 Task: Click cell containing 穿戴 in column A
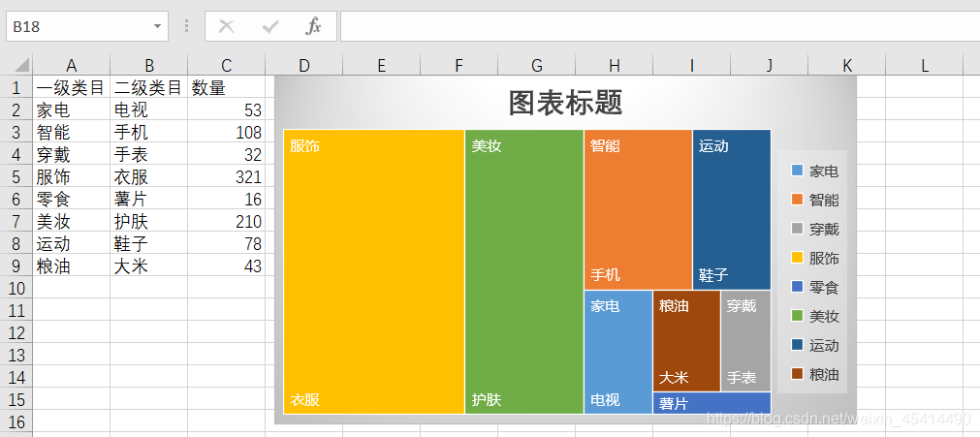72,154
